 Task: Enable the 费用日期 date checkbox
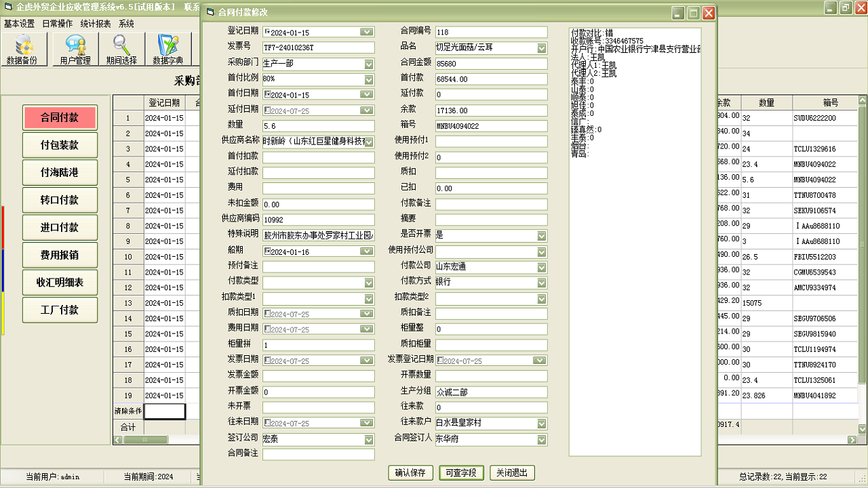pos(267,329)
